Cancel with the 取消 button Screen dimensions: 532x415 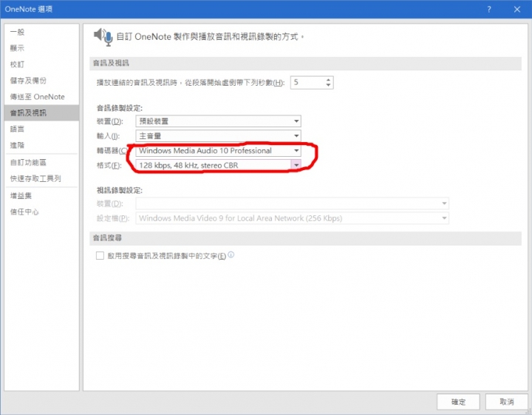pyautogui.click(x=507, y=402)
